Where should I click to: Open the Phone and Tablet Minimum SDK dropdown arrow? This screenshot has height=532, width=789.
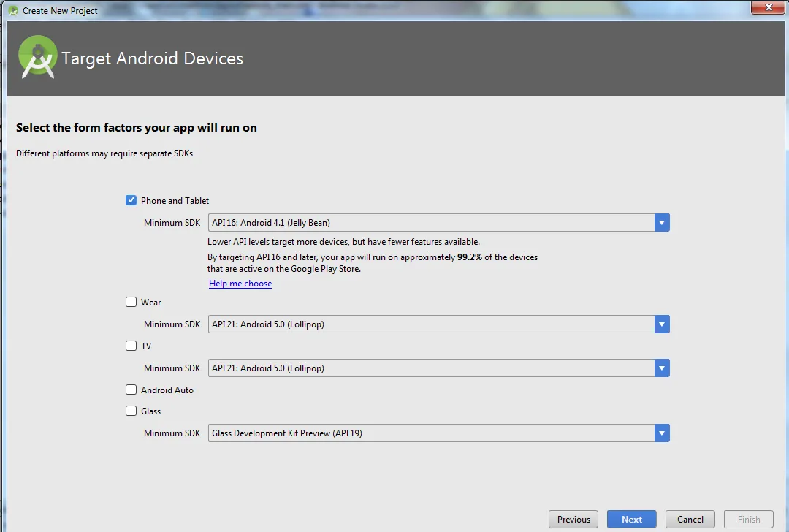click(x=662, y=222)
